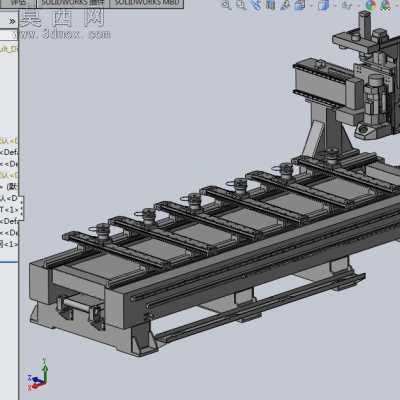Image resolution: width=400 pixels, height=400 pixels.
Task: Open the Hide/Show Items glasses icon
Action: (x=347, y=5)
